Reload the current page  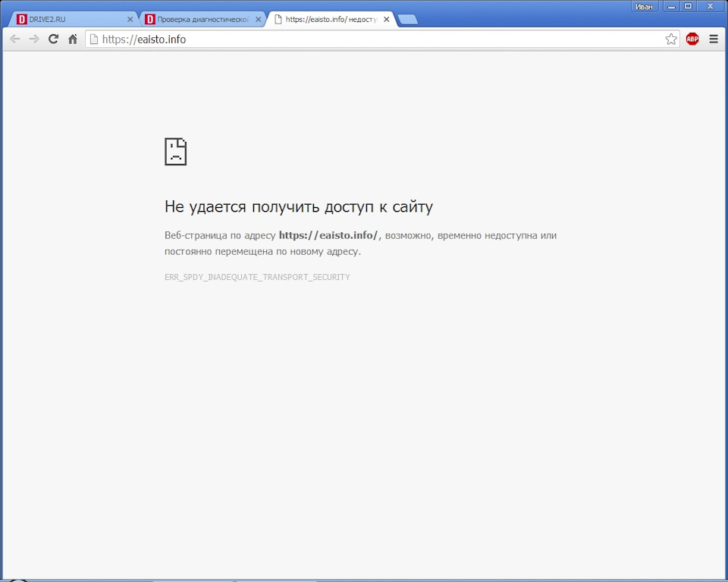53,39
